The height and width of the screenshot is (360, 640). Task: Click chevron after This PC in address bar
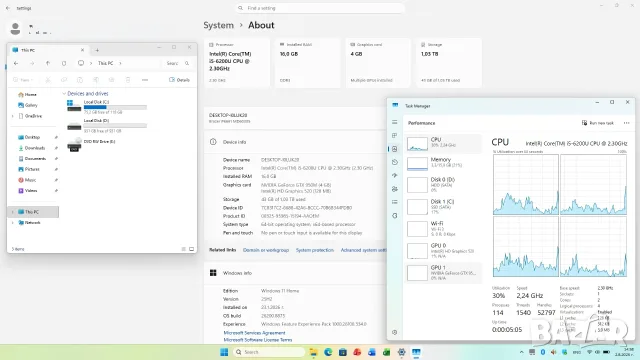click(120, 63)
